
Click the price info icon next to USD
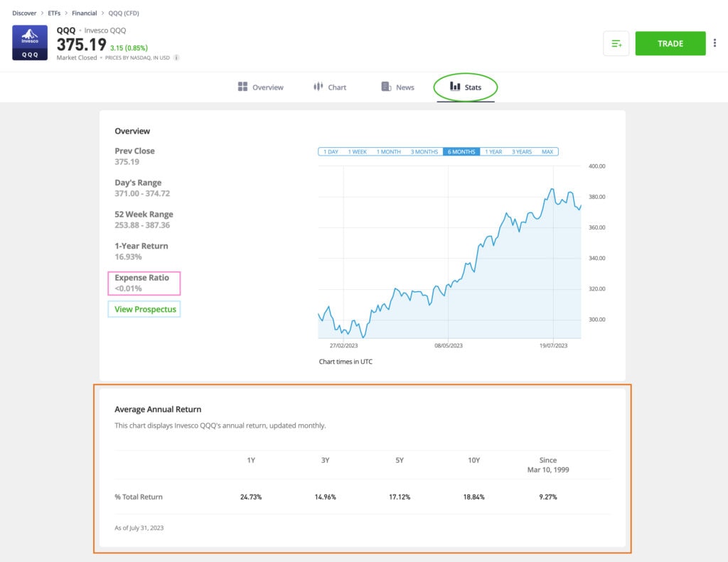(176, 58)
